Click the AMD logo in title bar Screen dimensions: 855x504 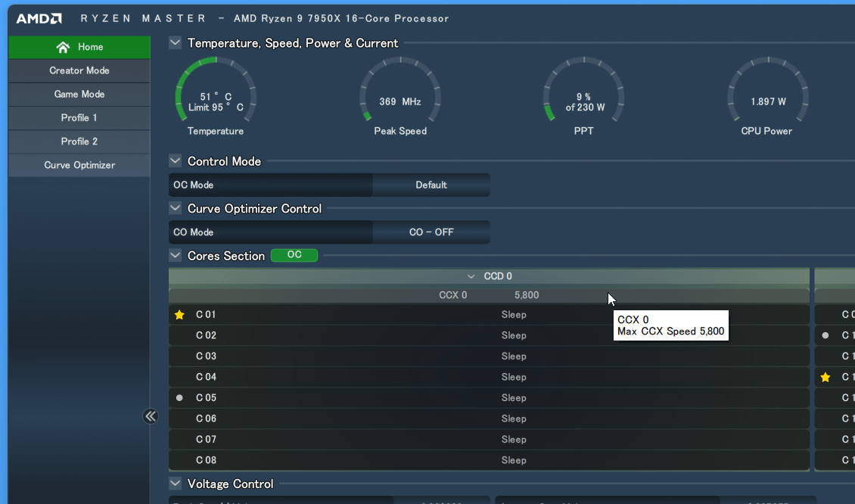click(x=39, y=19)
